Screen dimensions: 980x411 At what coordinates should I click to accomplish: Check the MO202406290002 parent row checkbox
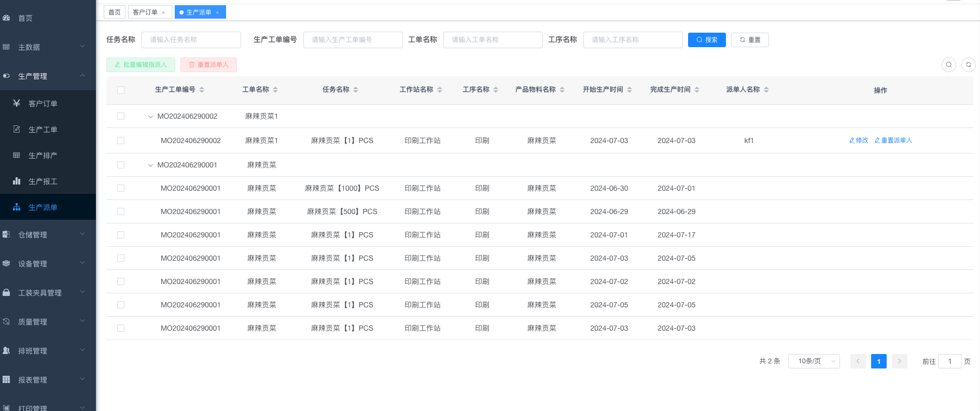click(x=121, y=116)
